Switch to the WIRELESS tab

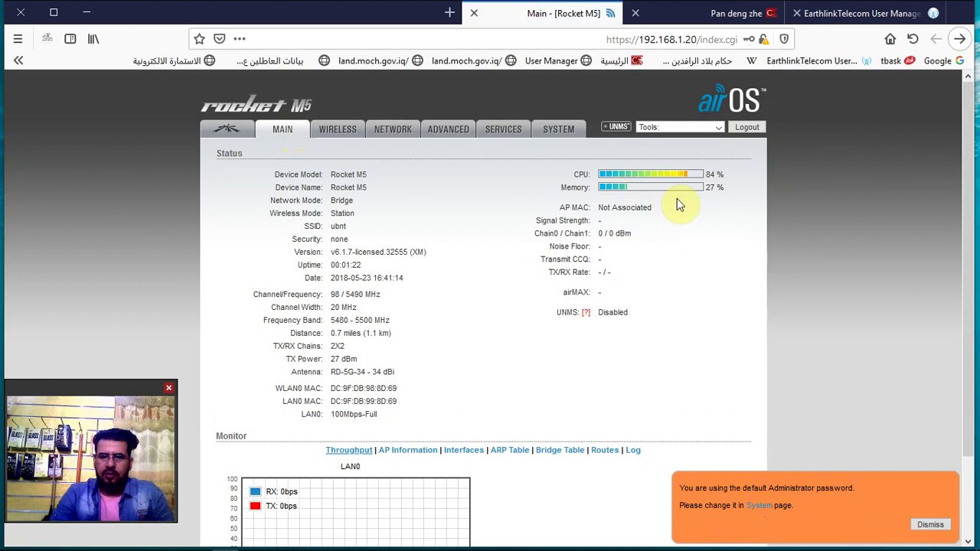point(338,129)
